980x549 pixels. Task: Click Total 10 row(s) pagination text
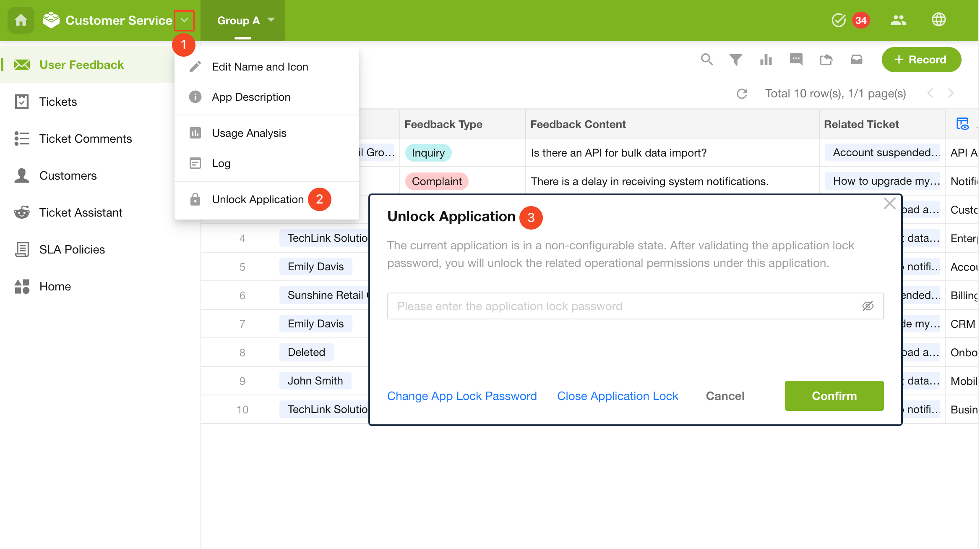click(835, 93)
